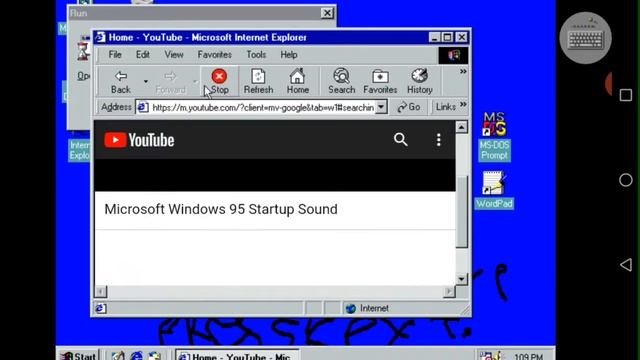Screen dimensions: 640x360
Task: Open the File menu
Action: tap(115, 55)
